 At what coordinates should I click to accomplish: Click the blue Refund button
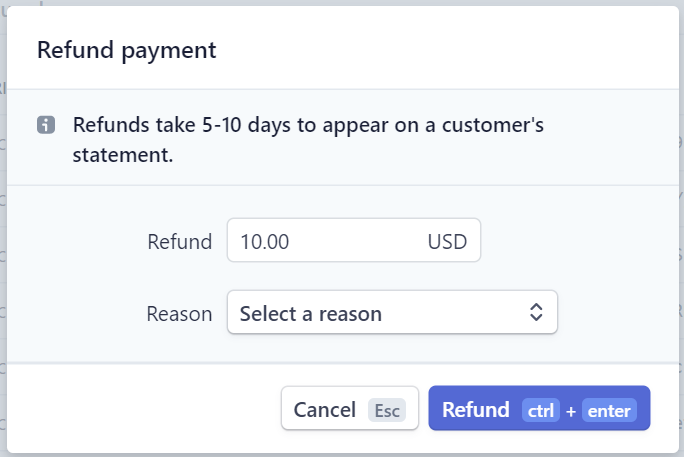539,408
